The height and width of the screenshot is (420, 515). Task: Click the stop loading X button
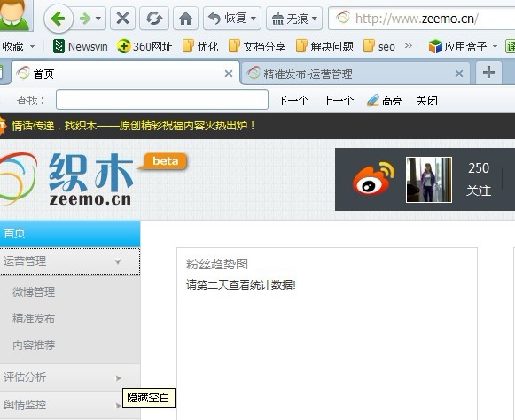click(x=122, y=19)
